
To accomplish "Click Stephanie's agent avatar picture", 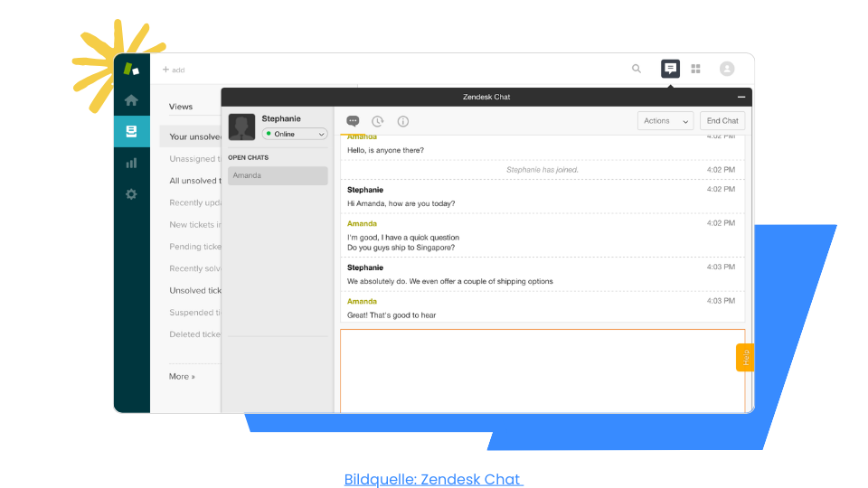I will point(242,127).
